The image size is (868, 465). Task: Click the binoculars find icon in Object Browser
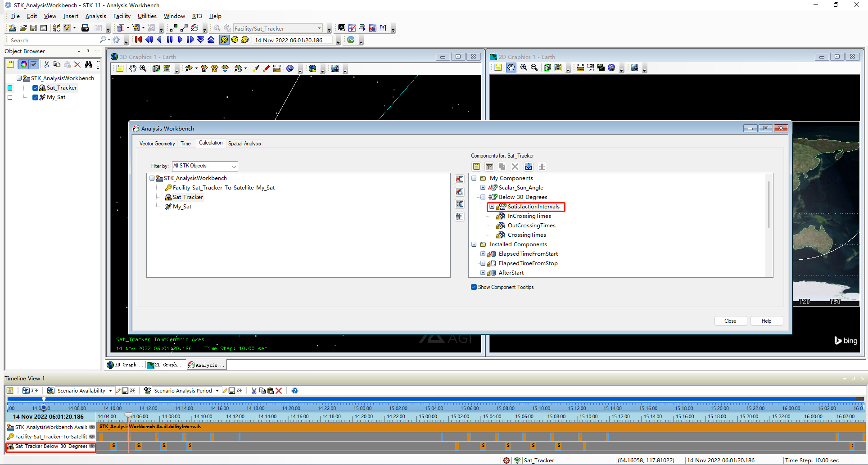pyautogui.click(x=88, y=64)
